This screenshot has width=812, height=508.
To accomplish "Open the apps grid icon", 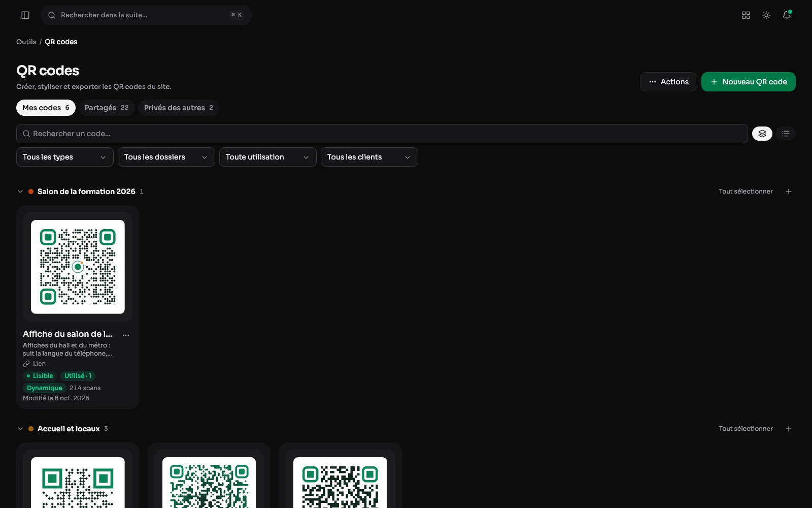I will click(x=746, y=15).
